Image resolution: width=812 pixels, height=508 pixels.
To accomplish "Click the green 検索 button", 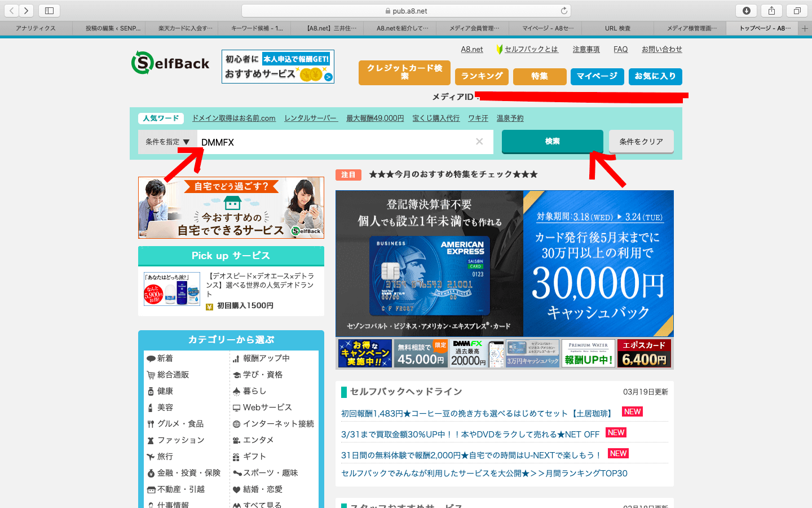I will [x=552, y=141].
